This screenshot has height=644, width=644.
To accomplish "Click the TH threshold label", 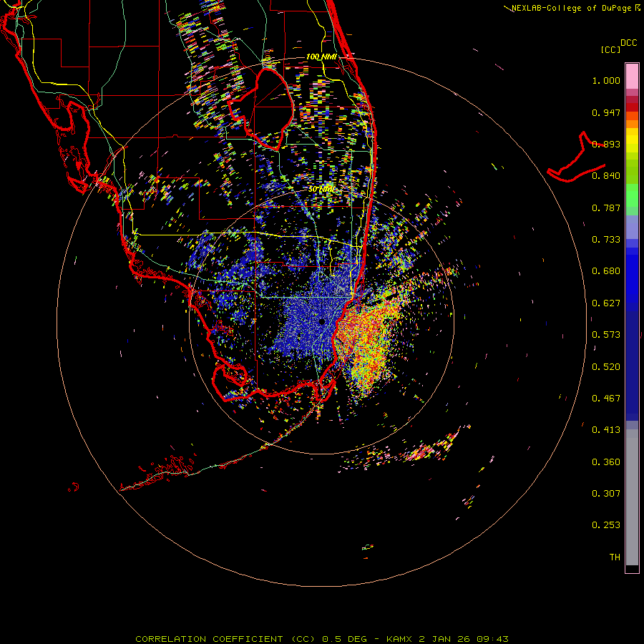I will pos(615,557).
